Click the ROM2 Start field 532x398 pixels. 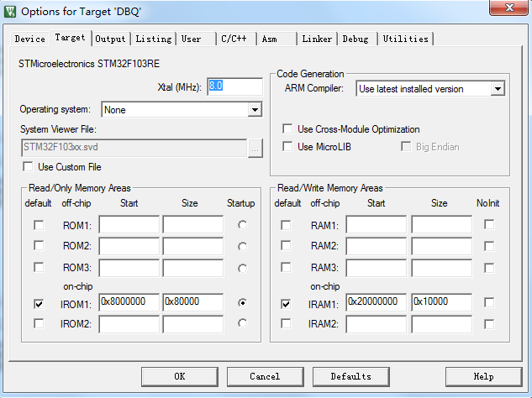tap(129, 246)
